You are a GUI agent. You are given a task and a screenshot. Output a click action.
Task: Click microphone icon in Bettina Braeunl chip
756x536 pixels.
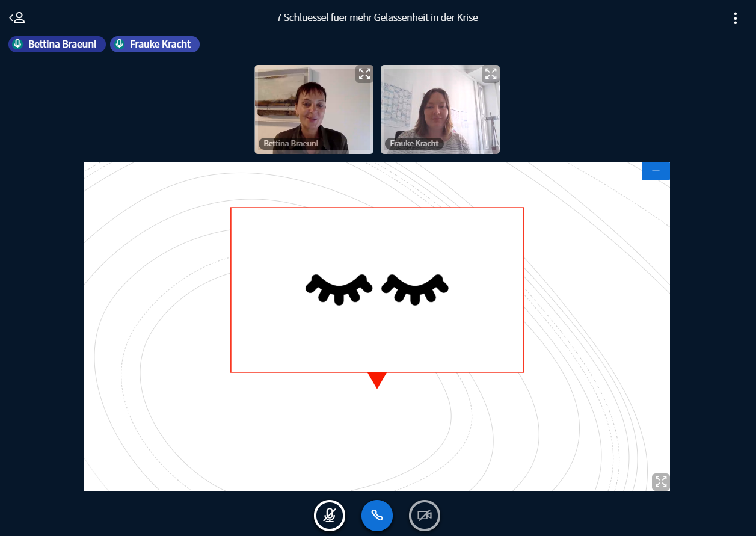(x=18, y=44)
